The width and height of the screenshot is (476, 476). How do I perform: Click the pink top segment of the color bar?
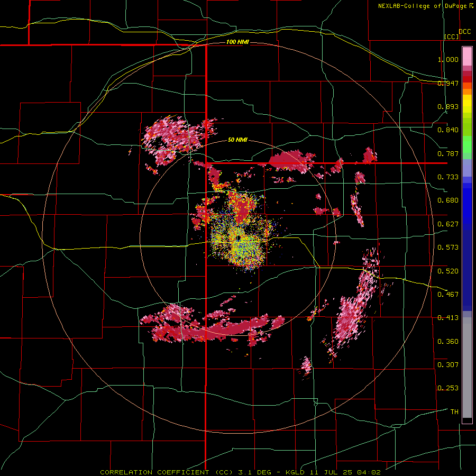(467, 56)
